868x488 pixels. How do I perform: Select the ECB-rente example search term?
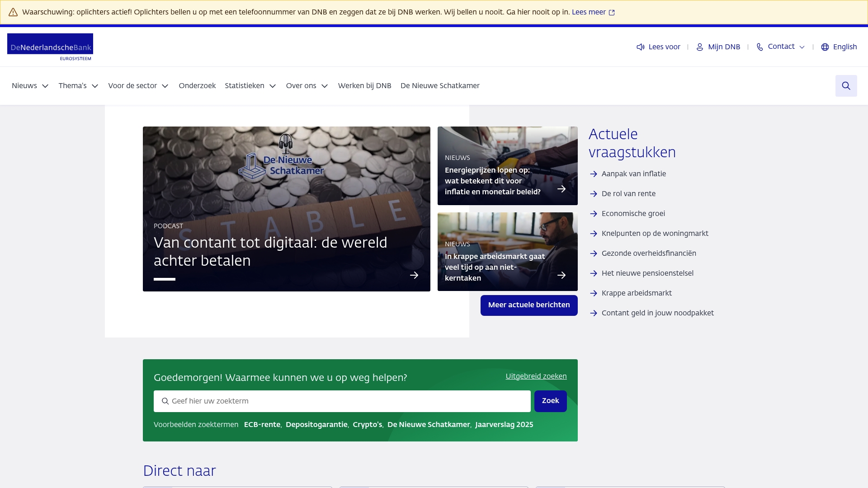click(262, 425)
